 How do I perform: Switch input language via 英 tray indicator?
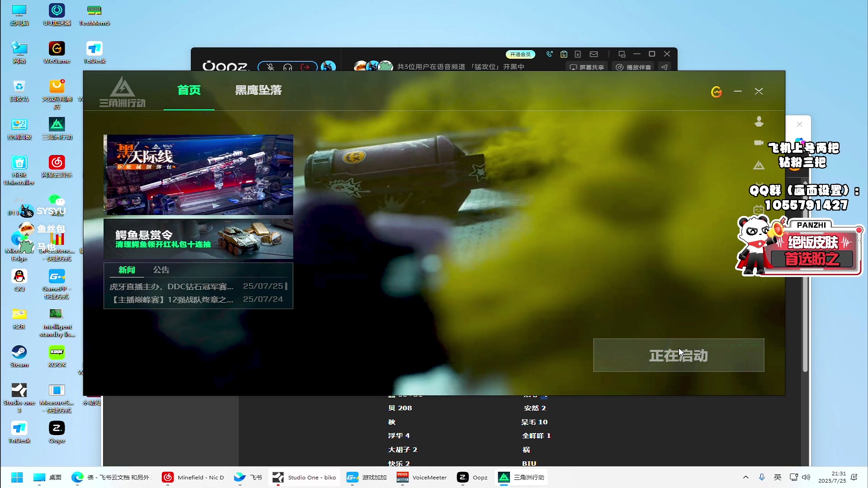click(x=778, y=477)
